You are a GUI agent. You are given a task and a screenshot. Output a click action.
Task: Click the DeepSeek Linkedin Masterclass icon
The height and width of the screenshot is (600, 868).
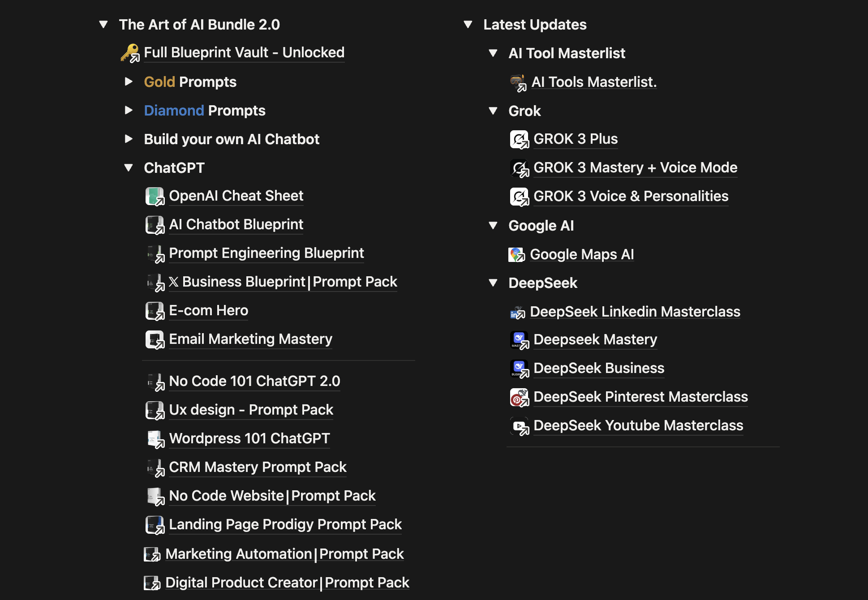[x=517, y=312]
